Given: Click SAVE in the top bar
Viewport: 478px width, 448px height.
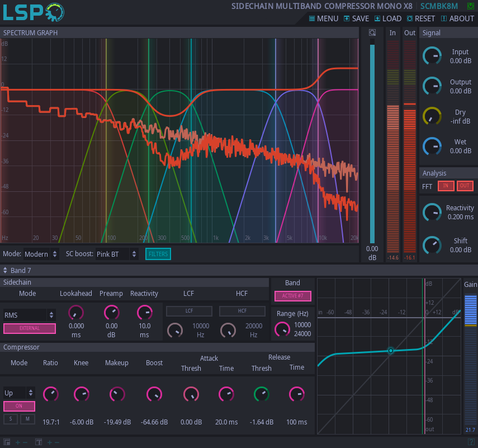Looking at the screenshot, I should coord(356,18).
